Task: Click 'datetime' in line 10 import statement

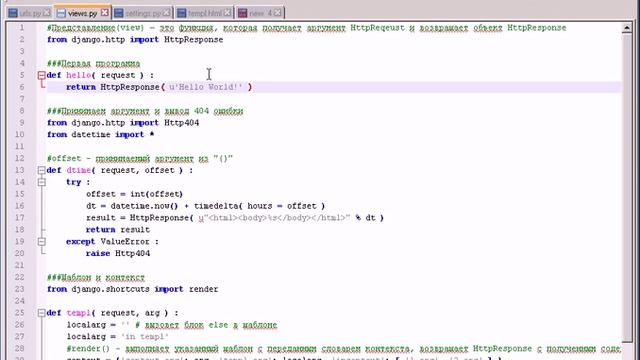Action: tap(91, 135)
